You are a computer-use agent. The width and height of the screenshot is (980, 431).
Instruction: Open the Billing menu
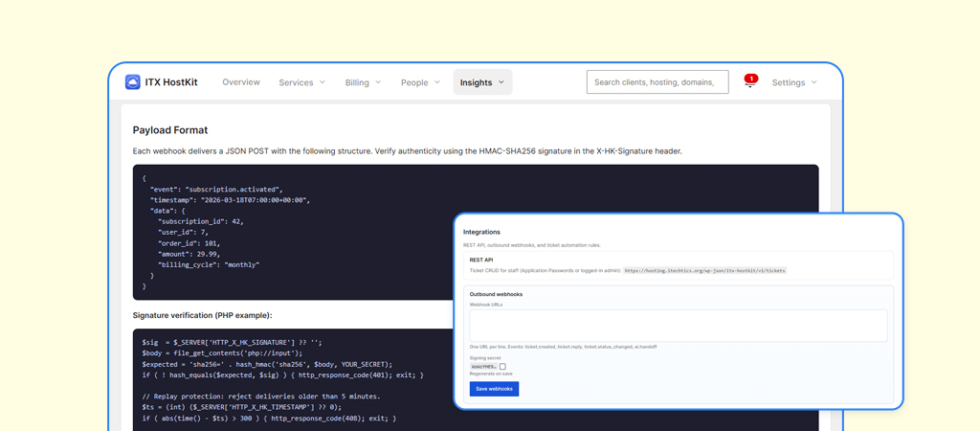point(363,82)
